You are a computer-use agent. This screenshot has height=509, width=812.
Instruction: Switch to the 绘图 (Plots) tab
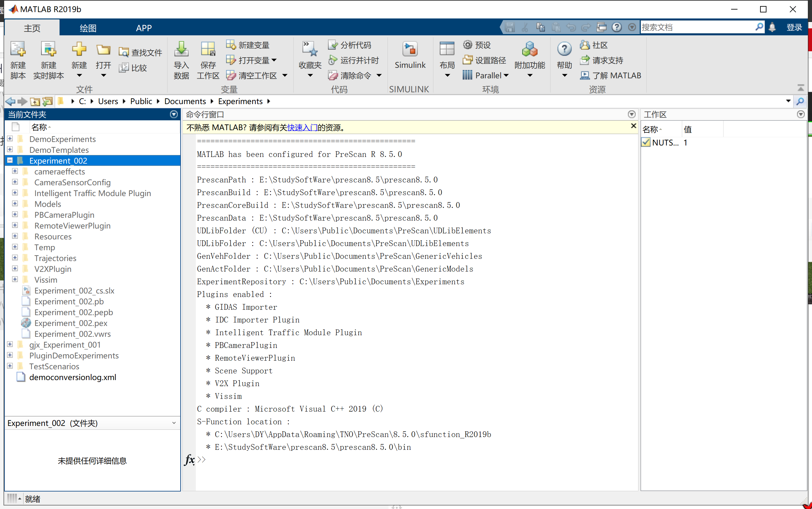click(x=88, y=28)
